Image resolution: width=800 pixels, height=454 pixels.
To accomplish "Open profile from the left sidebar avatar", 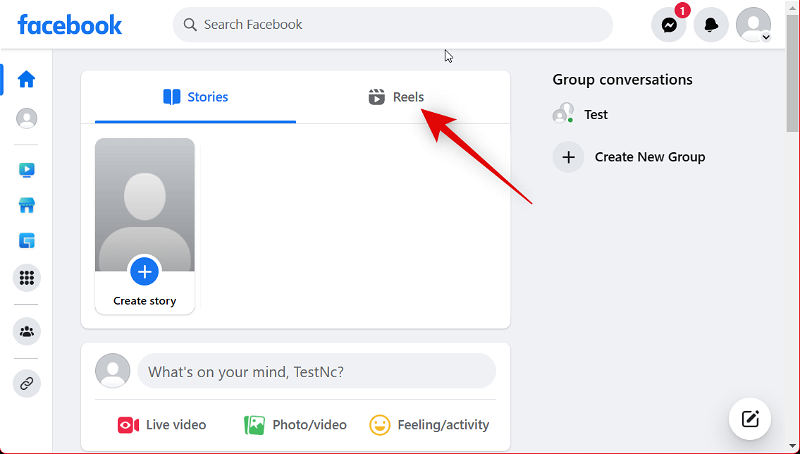I will [x=27, y=119].
